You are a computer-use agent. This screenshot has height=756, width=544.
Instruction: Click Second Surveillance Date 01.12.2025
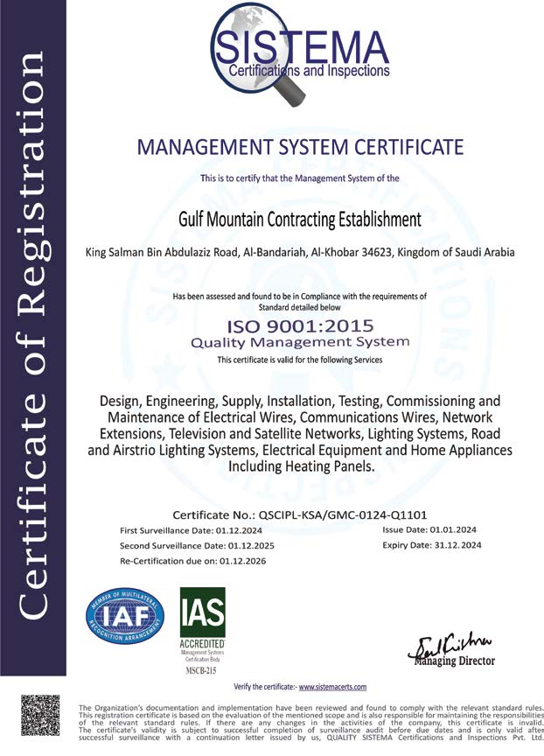[x=197, y=546]
